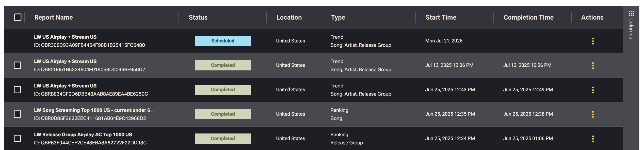Viewport: 644px width, 150px height.
Task: Click the Location column header
Action: 289,17
